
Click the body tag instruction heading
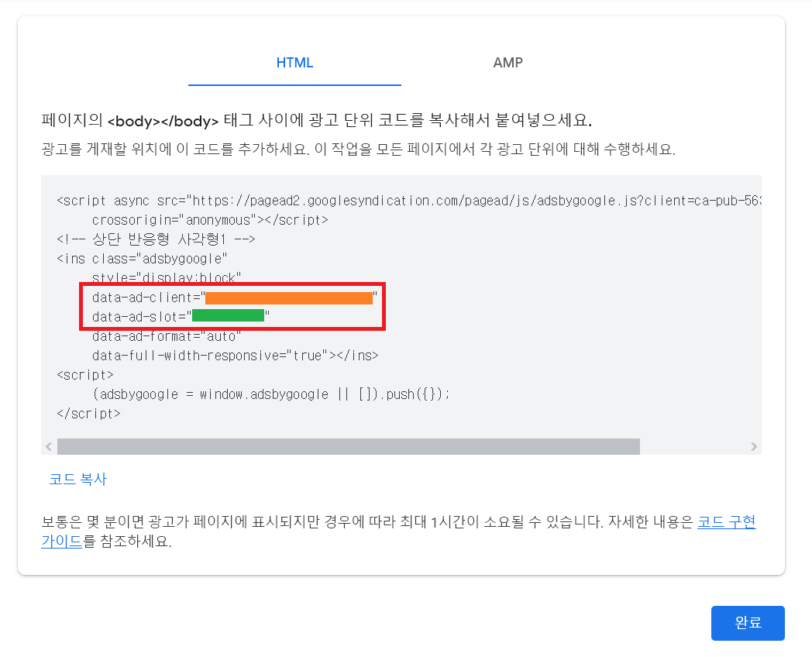[316, 121]
